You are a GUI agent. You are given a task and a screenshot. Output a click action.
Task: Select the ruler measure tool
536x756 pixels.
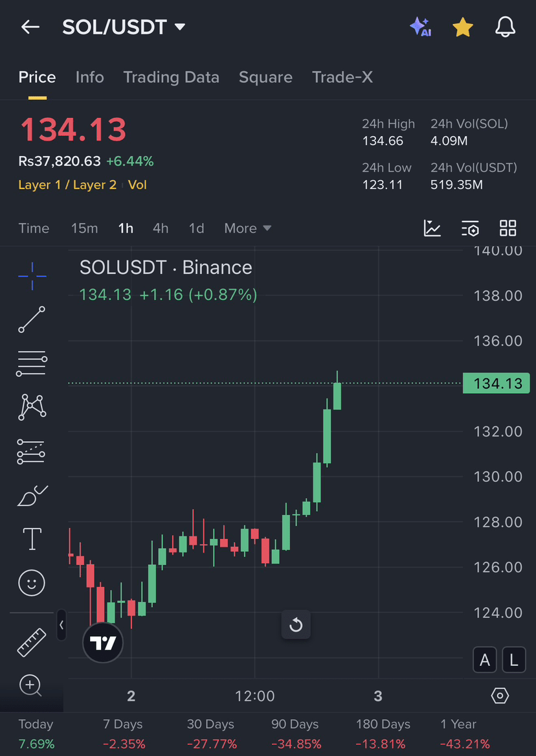(x=32, y=642)
